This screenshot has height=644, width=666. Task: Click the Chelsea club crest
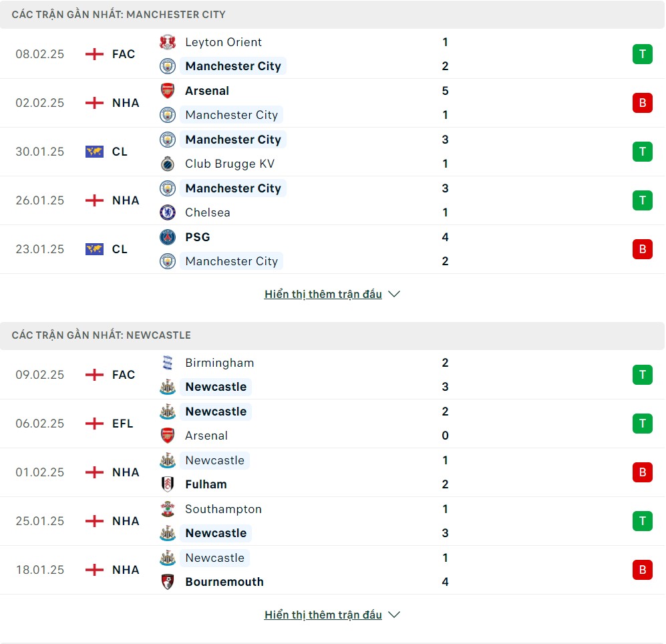(168, 212)
